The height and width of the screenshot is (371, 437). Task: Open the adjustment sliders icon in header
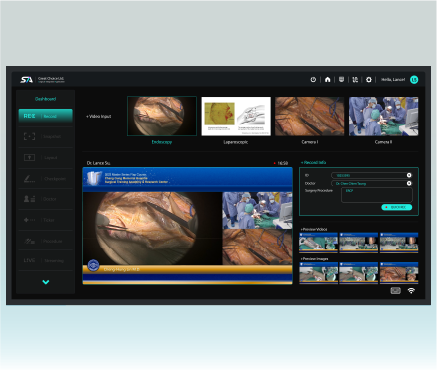click(355, 80)
